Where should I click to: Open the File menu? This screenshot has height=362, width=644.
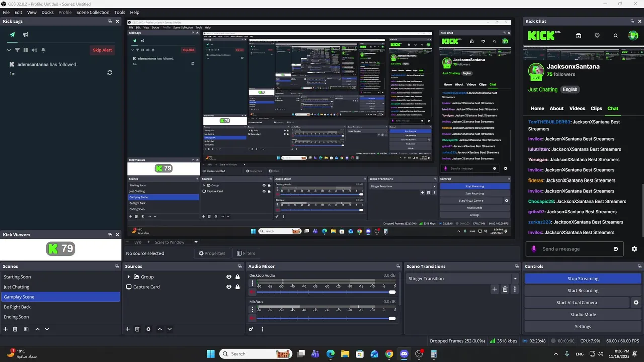tap(6, 12)
